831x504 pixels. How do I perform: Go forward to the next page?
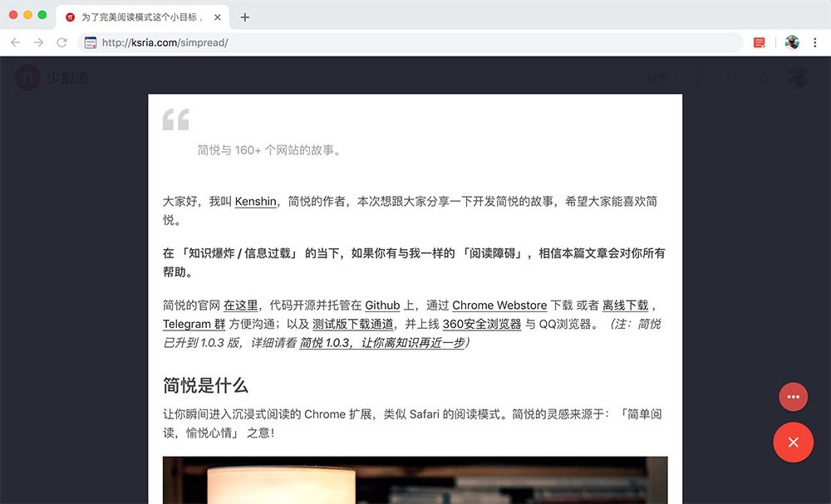39,42
